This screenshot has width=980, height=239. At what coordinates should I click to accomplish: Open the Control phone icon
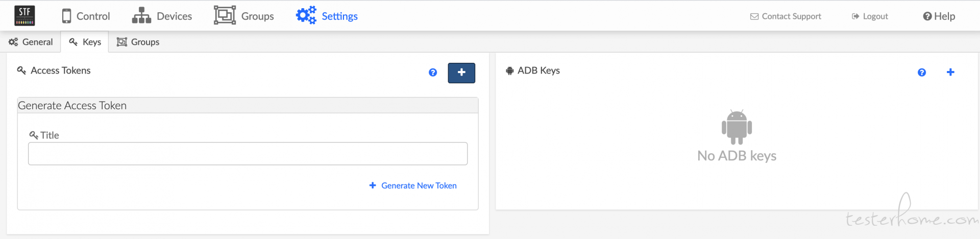pyautogui.click(x=66, y=16)
